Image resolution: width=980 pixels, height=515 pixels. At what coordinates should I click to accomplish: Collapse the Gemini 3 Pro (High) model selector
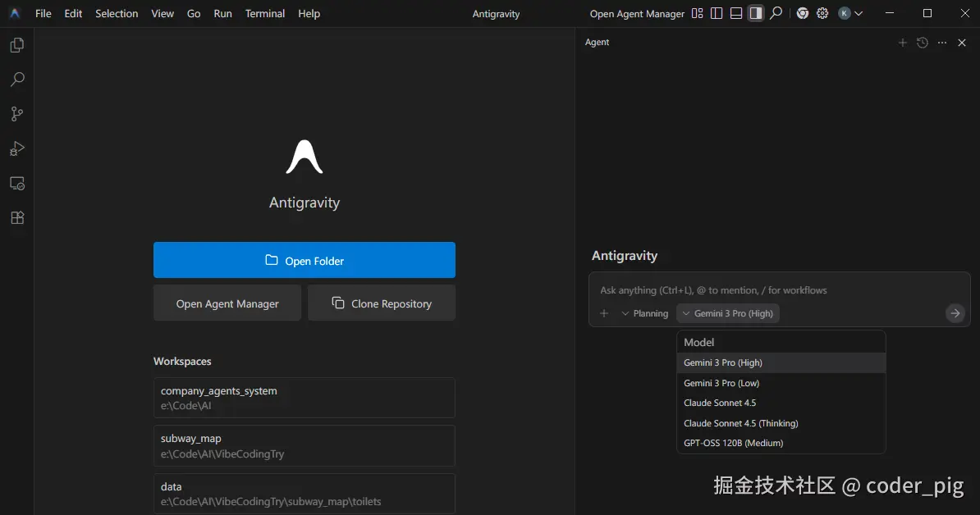click(x=727, y=313)
